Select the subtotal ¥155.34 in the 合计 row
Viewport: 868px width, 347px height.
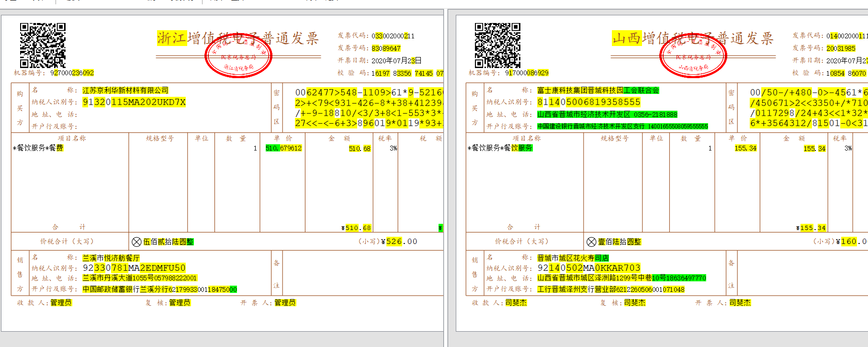click(811, 228)
